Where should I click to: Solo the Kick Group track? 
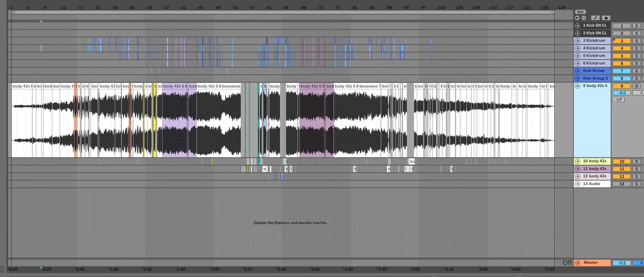[636, 71]
